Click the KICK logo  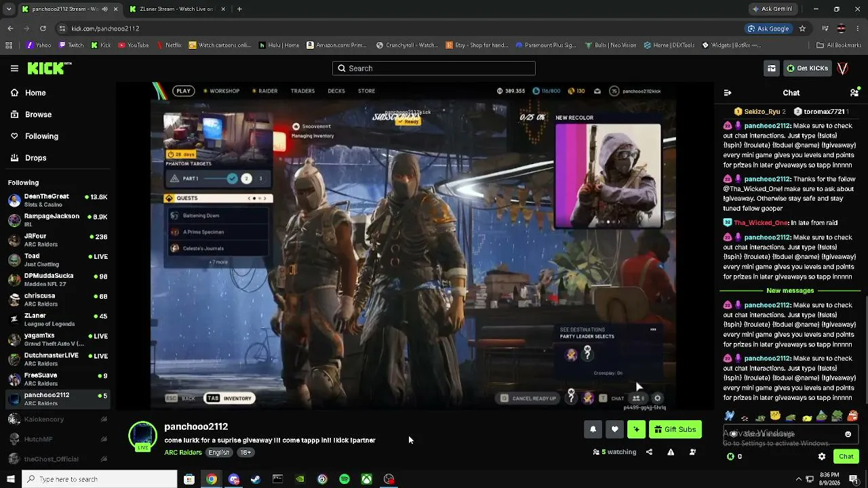(x=50, y=68)
